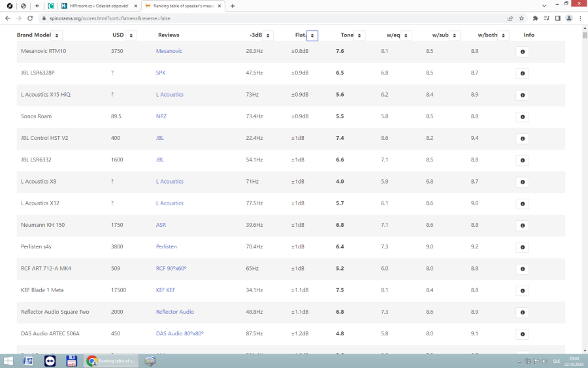Open TeamViewer from the taskbar
Viewport: 588px width, 368px height.
coord(50,361)
